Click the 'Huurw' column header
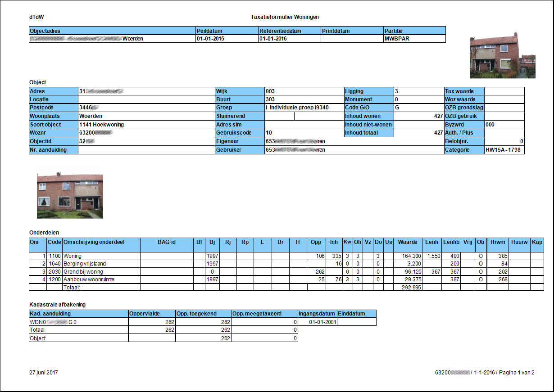Viewport: 554px width, 392px height. click(x=520, y=245)
